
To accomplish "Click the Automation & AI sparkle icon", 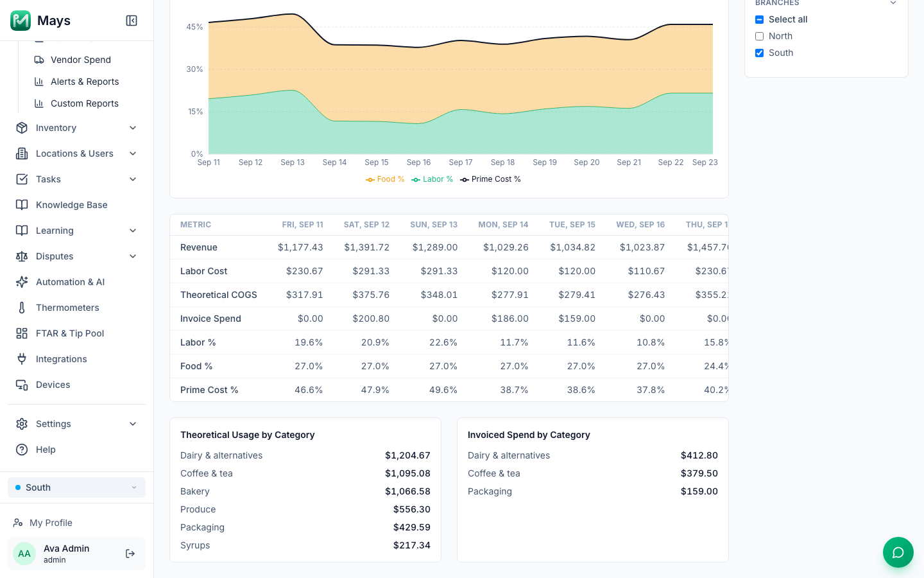I will [x=22, y=282].
